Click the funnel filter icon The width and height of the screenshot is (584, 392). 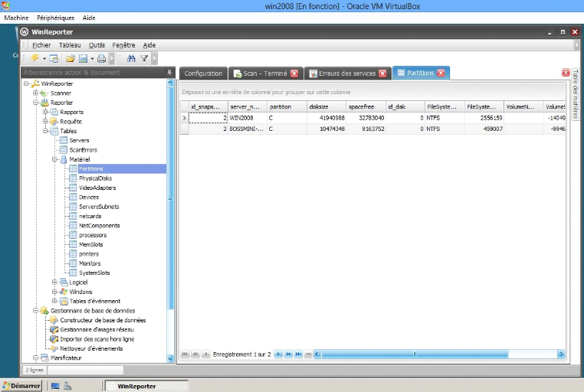click(x=144, y=58)
